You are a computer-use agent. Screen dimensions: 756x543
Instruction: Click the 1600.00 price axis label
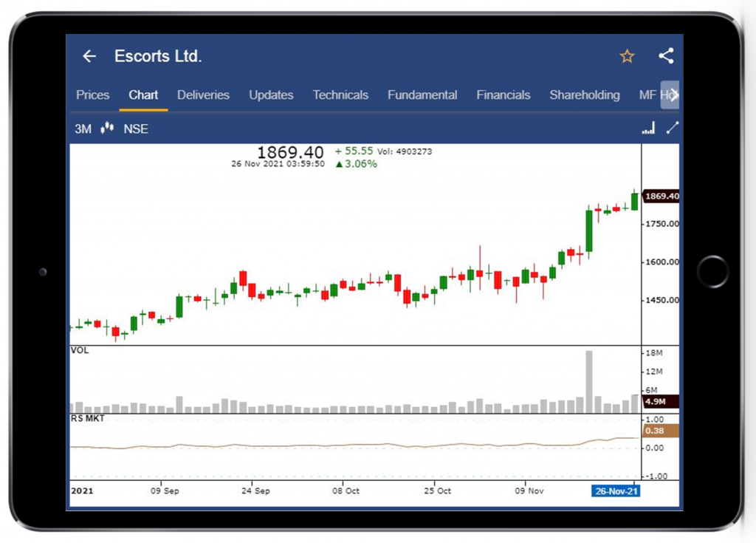(662, 262)
